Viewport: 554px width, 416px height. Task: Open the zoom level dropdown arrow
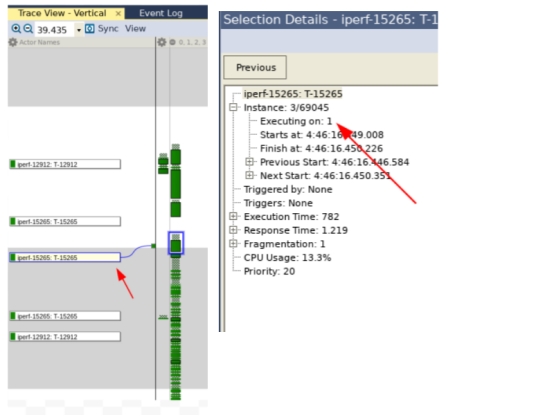(x=79, y=30)
